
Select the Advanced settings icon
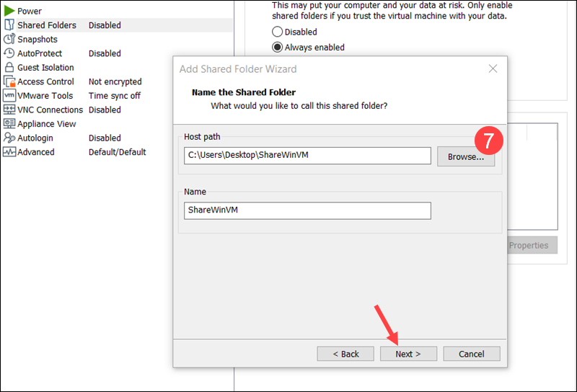(x=9, y=152)
